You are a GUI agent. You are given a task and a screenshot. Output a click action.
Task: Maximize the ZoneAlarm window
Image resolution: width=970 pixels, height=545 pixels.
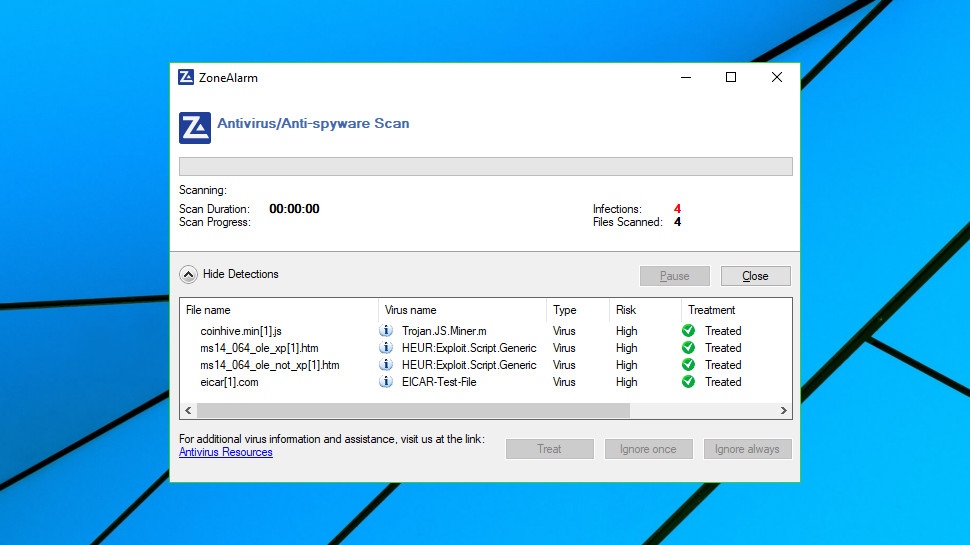(x=731, y=77)
